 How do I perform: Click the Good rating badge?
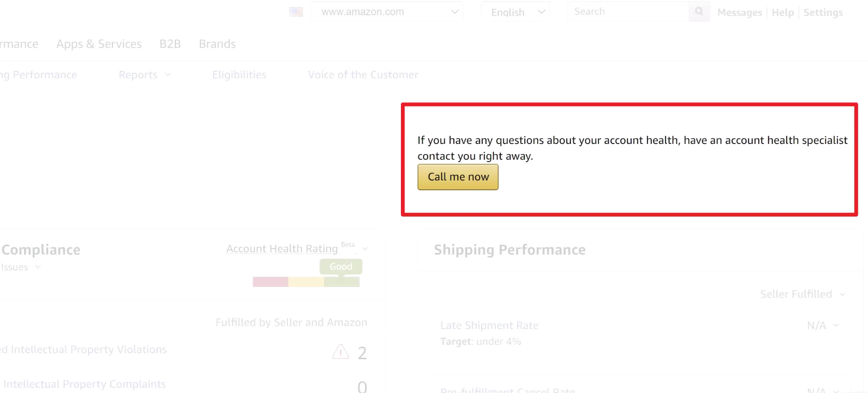[x=341, y=267]
